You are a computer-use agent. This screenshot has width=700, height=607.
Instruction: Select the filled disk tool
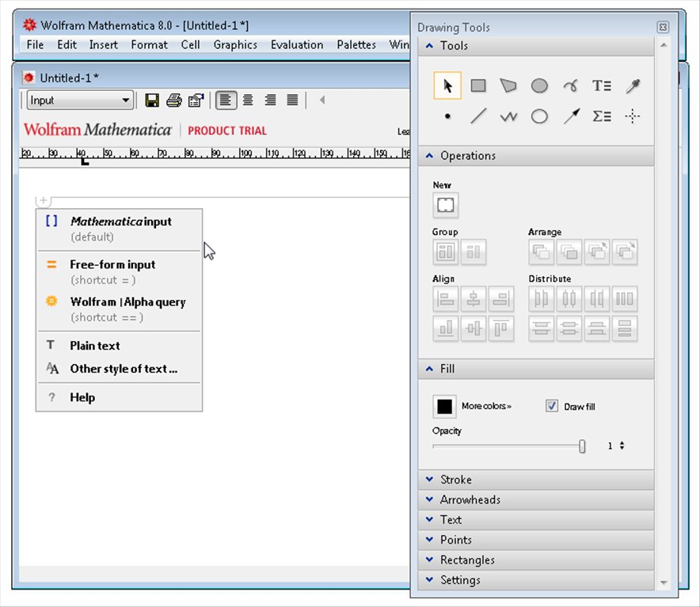pos(539,85)
